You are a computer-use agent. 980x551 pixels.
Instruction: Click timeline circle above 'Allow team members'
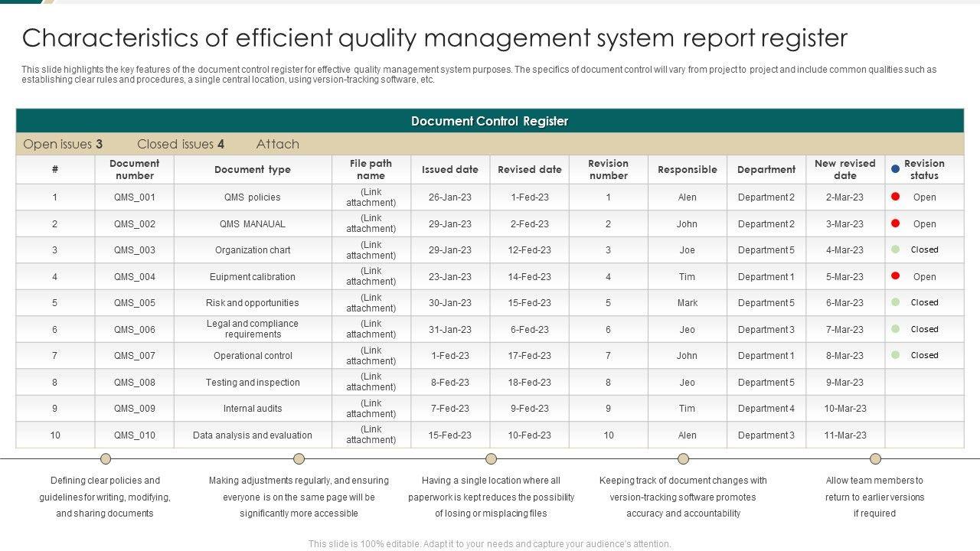click(x=875, y=459)
